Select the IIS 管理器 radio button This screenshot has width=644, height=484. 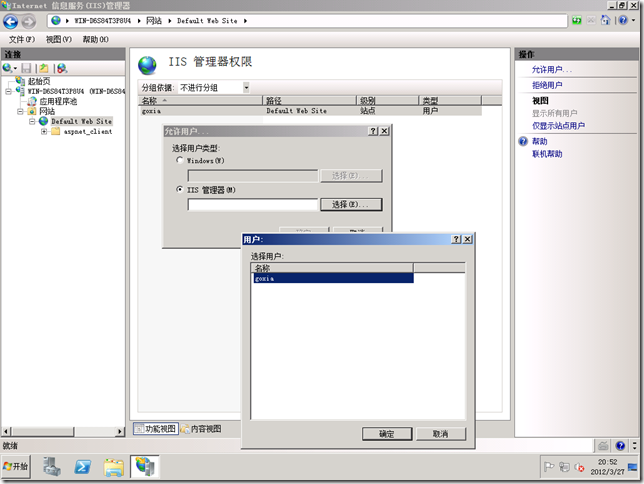point(179,189)
